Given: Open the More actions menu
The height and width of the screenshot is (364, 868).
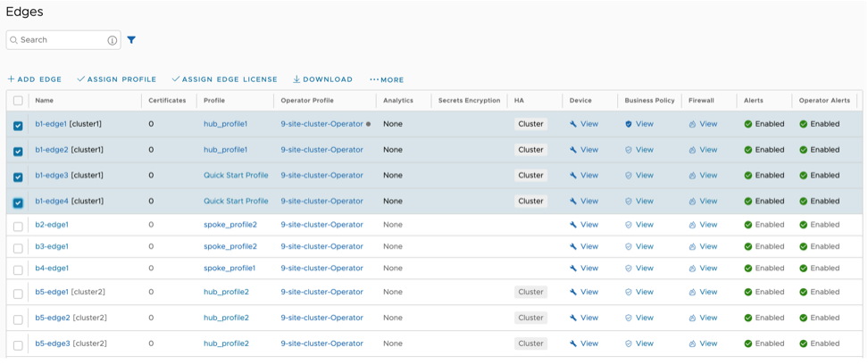Looking at the screenshot, I should coord(387,79).
